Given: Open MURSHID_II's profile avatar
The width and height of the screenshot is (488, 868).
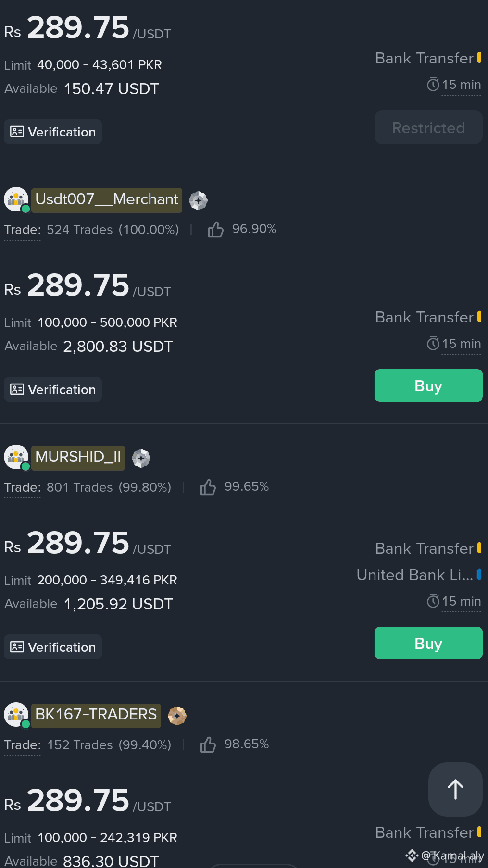Looking at the screenshot, I should [x=16, y=457].
